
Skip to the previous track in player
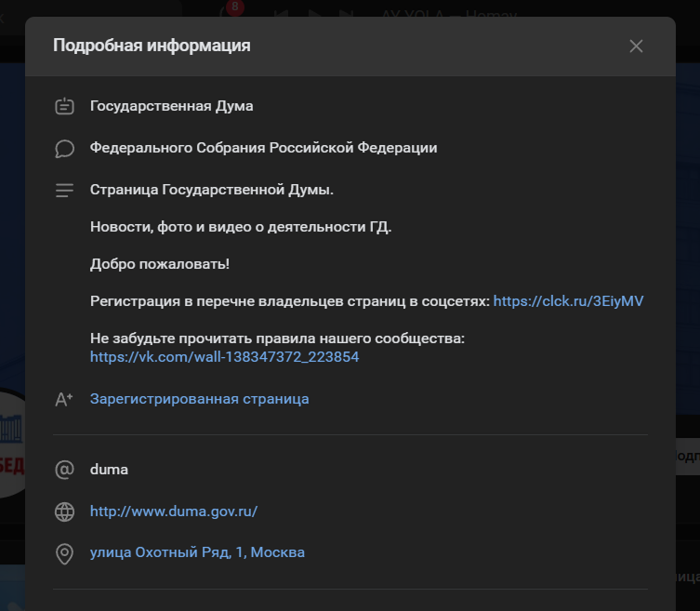(281, 13)
